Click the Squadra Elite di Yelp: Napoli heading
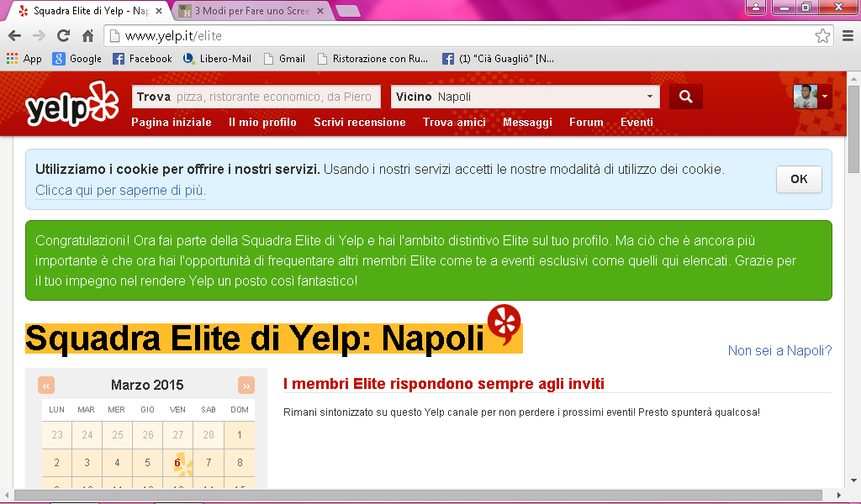 [255, 338]
